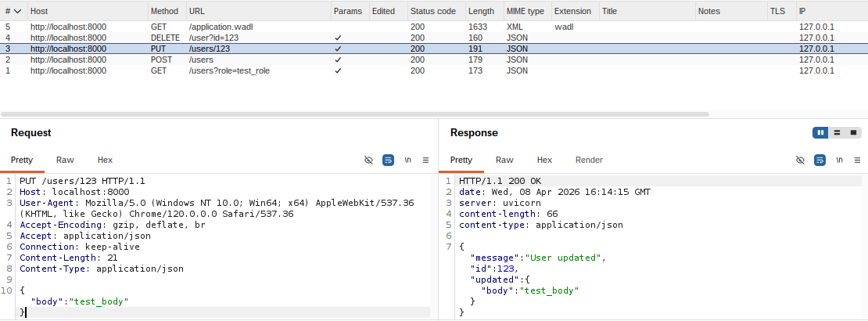Image resolution: width=868 pixels, height=321 pixels.
Task: Toggle word wrap icon in Response panel
Action: (x=820, y=160)
